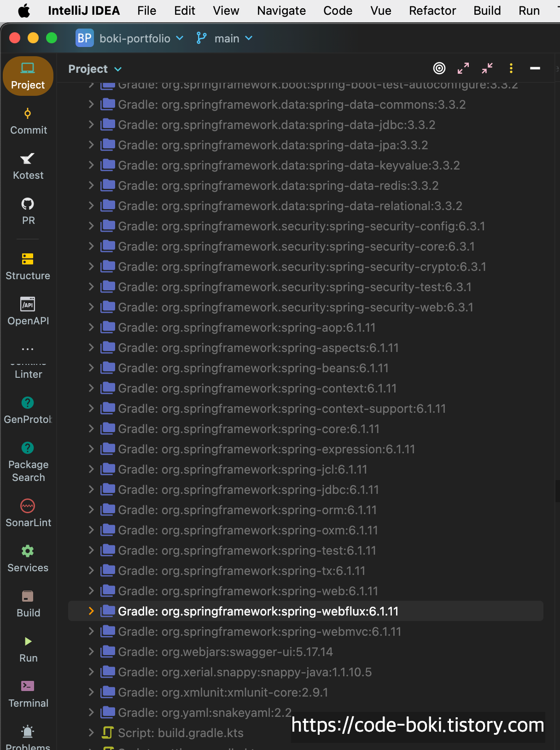Select spring-data-relational:3.3.2 library row
560x750 pixels.
click(306, 206)
